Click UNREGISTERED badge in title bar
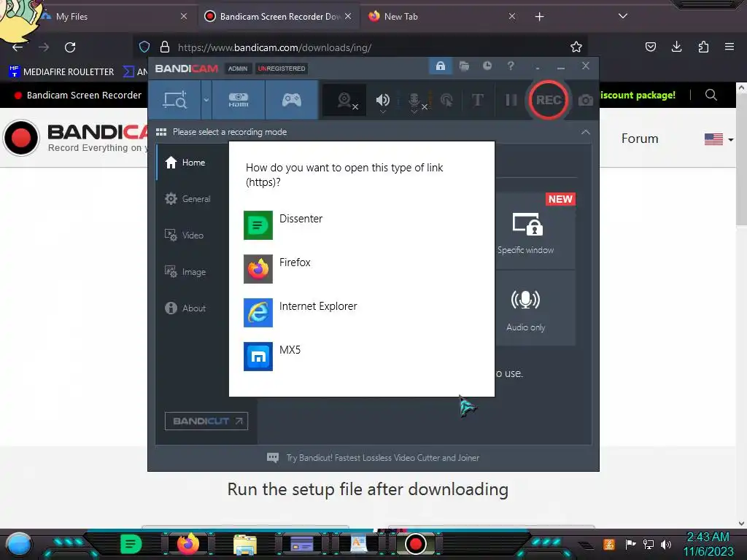Viewport: 747px width, 560px height. click(x=282, y=69)
